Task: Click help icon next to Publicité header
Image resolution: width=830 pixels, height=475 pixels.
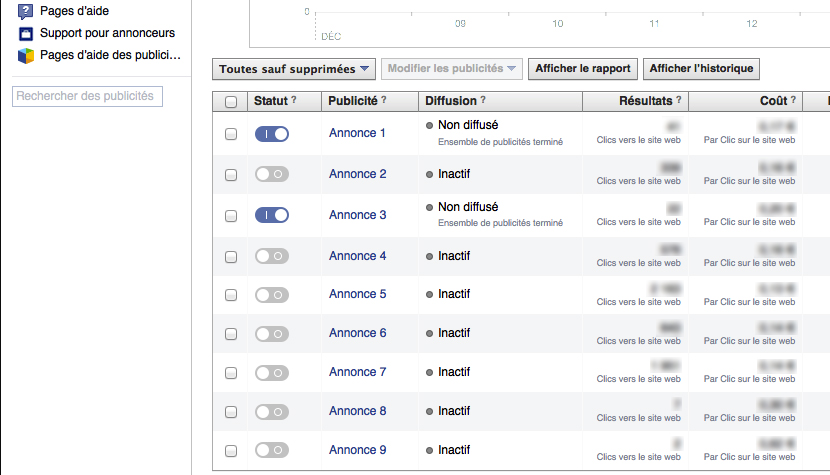Action: (384, 101)
